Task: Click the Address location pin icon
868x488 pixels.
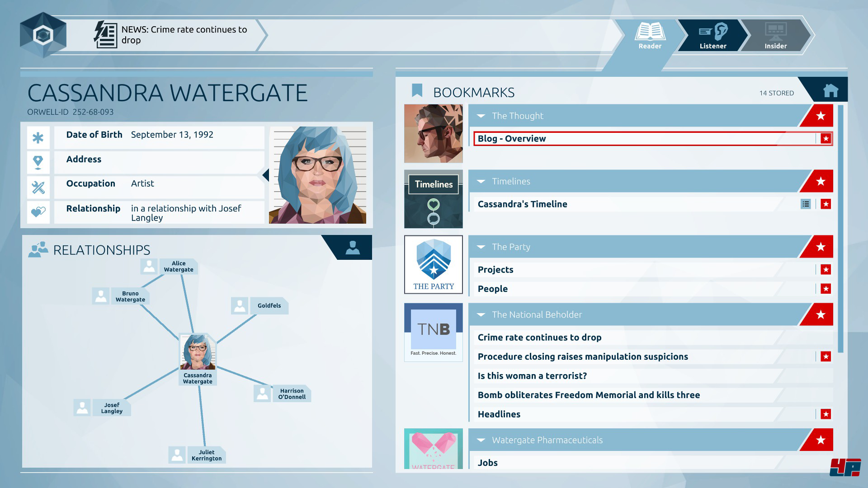Action: [38, 162]
